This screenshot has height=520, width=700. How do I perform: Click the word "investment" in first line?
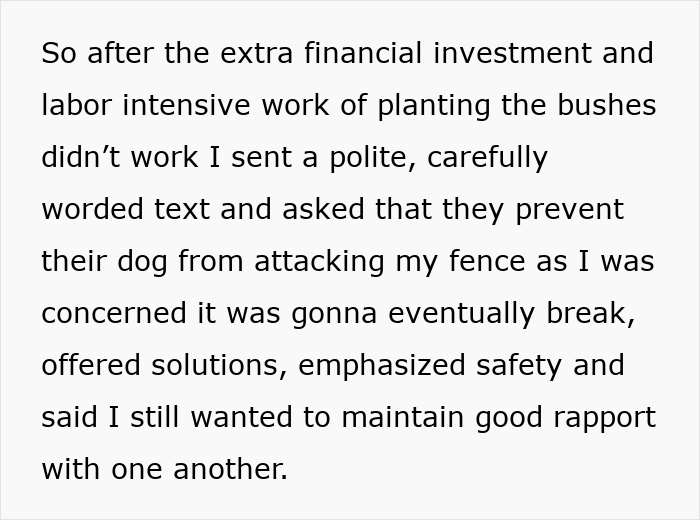(x=512, y=53)
